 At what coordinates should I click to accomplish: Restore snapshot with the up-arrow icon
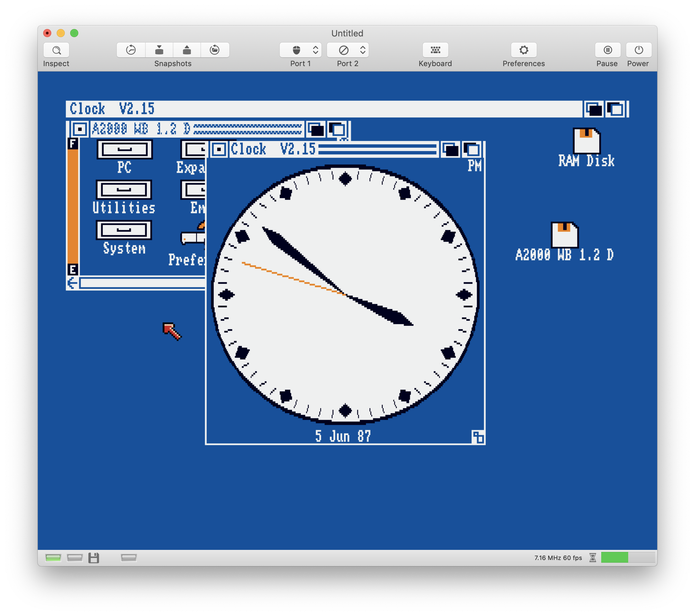[x=187, y=50]
